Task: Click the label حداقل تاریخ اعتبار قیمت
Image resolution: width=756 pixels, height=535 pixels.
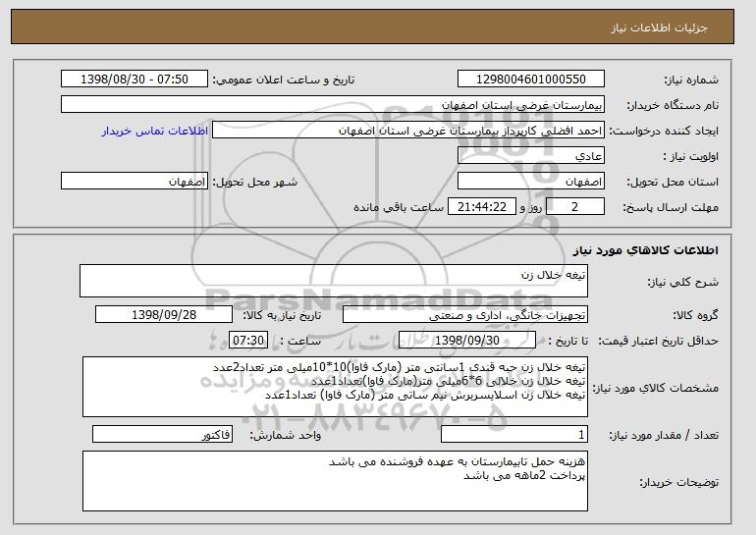Action: pos(658,341)
